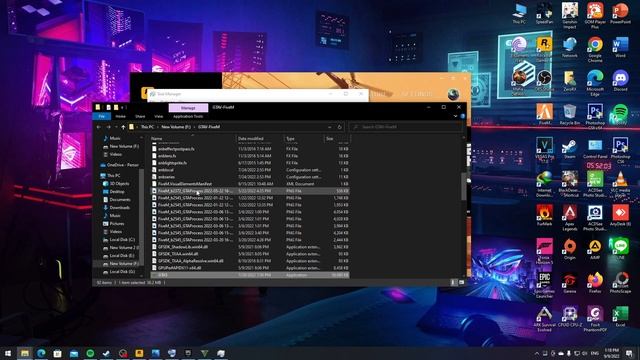The image size is (640, 360).
Task: Go back with the Explorer Back arrow
Action: (99, 127)
